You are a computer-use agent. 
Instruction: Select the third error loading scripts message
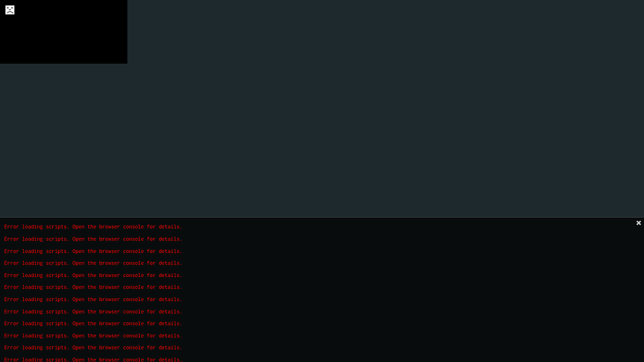tap(93, 251)
